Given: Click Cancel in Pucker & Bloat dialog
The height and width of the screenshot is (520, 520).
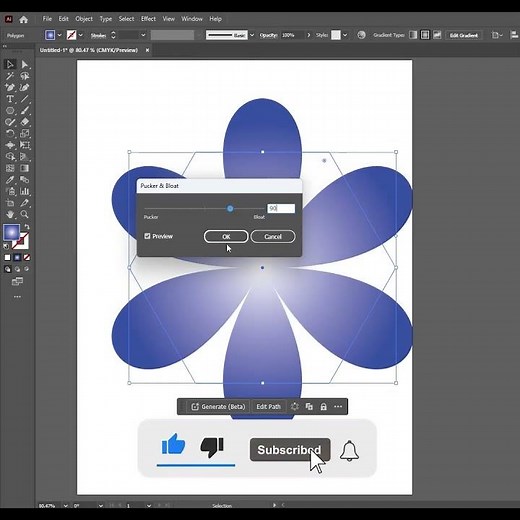Looking at the screenshot, I should (x=273, y=237).
